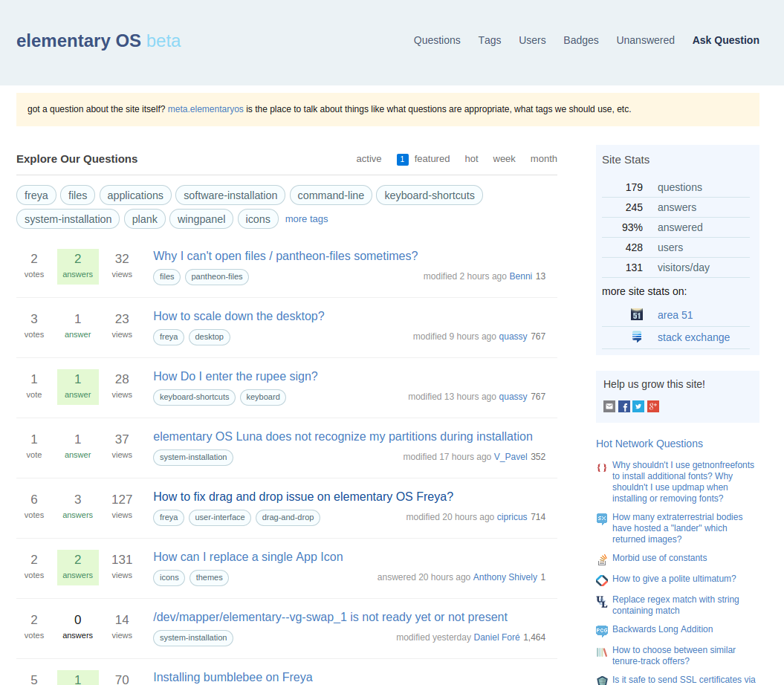Click the featured count badge '1'
784x685 pixels.
[x=403, y=159]
